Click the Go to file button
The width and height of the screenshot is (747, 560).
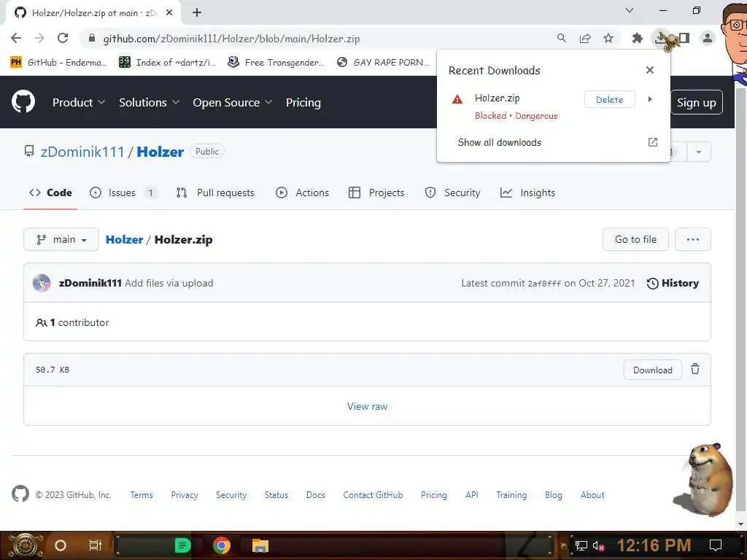click(635, 239)
